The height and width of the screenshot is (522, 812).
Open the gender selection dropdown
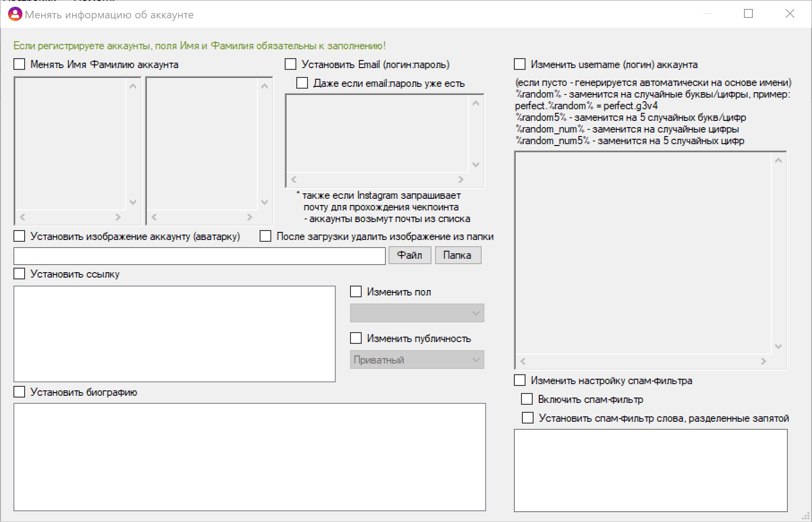click(x=417, y=313)
